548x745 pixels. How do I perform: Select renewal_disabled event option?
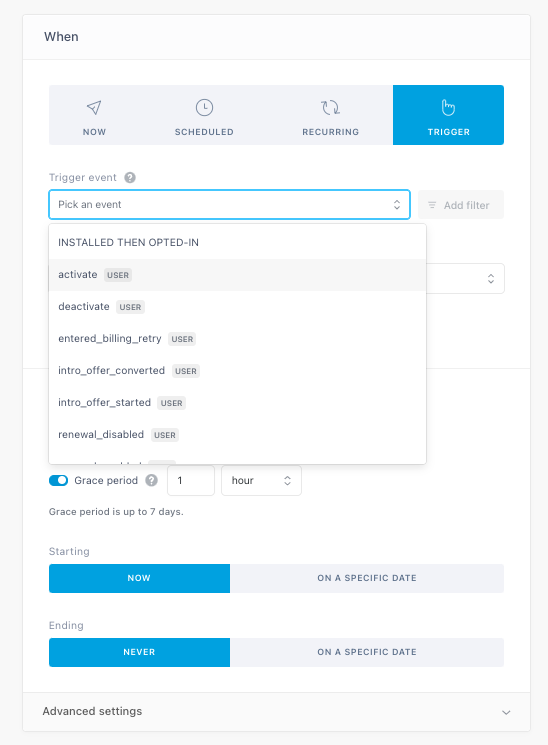237,435
